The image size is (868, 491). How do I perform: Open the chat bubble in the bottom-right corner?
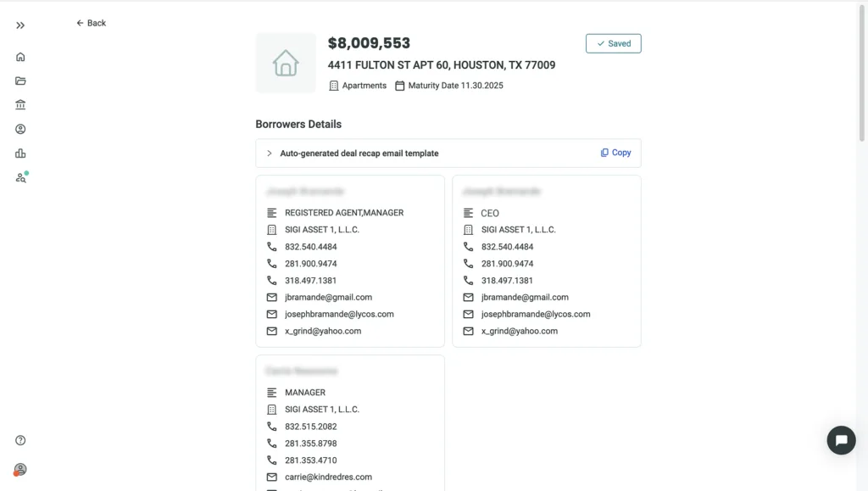pyautogui.click(x=841, y=440)
